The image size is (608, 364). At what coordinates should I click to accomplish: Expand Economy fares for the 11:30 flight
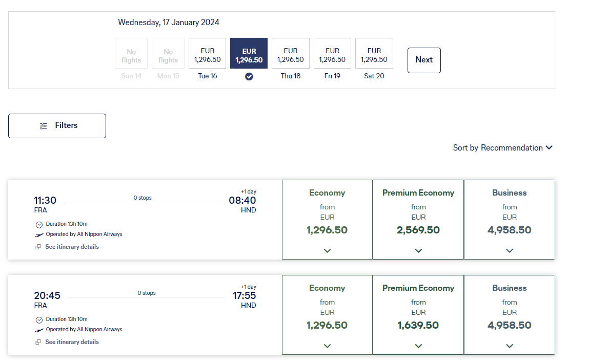click(x=327, y=251)
